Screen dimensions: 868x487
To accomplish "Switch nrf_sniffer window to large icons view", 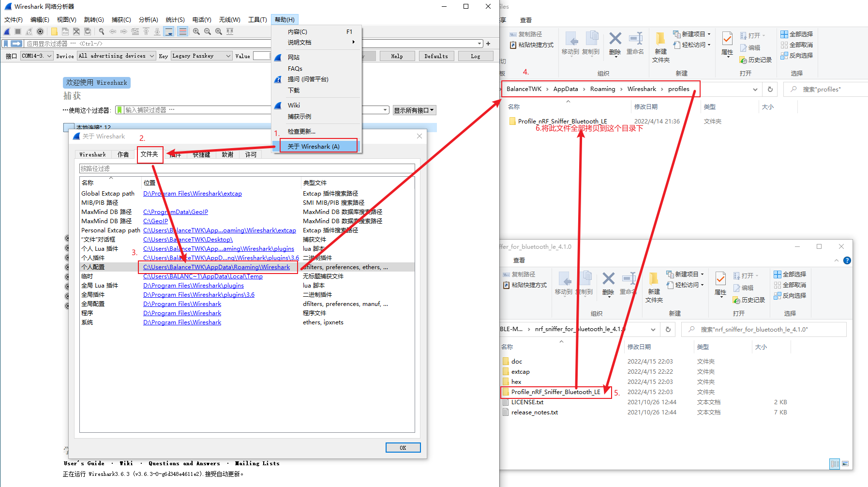I will coord(845,464).
